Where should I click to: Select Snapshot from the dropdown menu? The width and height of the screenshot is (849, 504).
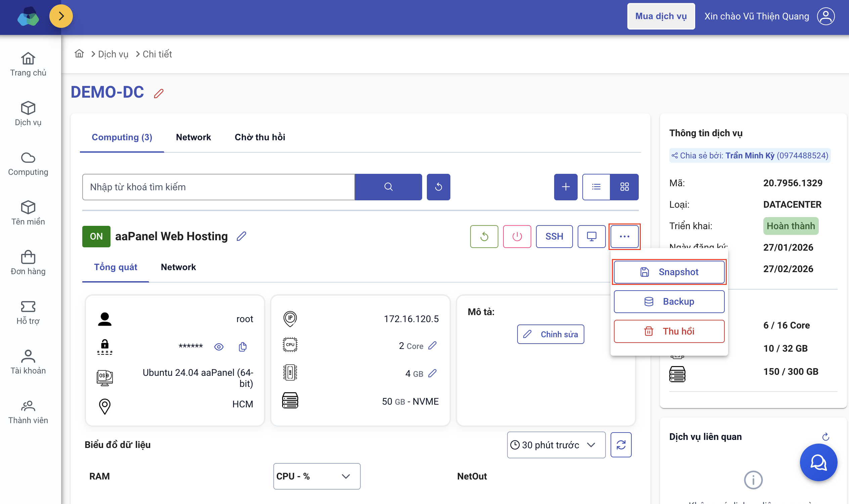coord(669,272)
